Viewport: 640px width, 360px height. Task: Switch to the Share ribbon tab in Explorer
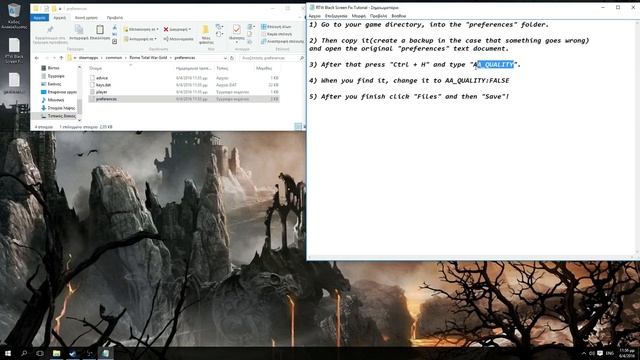point(86,18)
